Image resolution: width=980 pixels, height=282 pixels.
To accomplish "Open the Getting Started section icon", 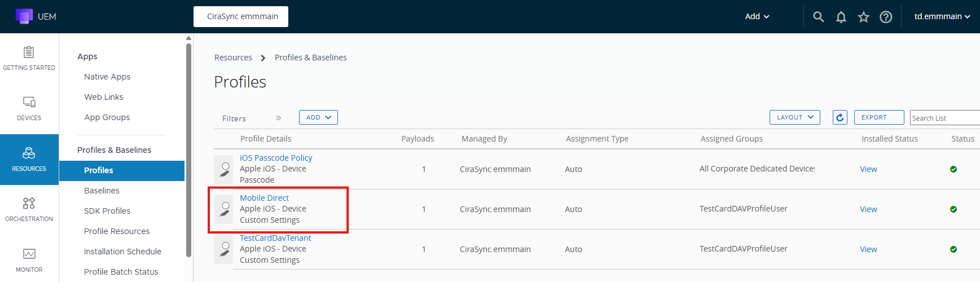I will 29,52.
